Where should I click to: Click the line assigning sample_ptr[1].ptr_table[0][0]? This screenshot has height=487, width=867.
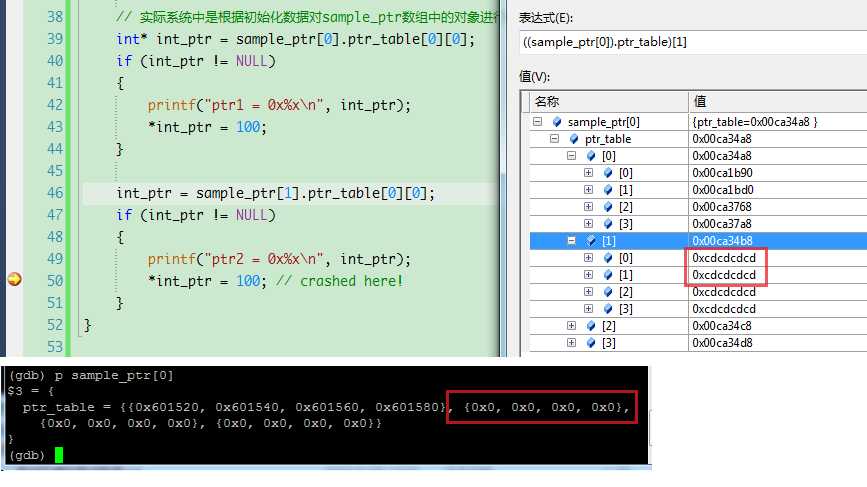click(x=275, y=193)
